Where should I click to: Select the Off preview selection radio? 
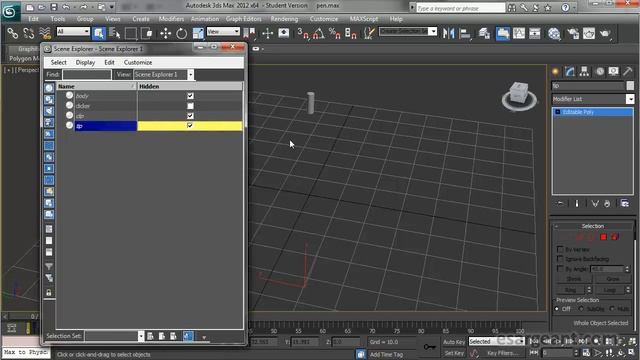coord(557,309)
